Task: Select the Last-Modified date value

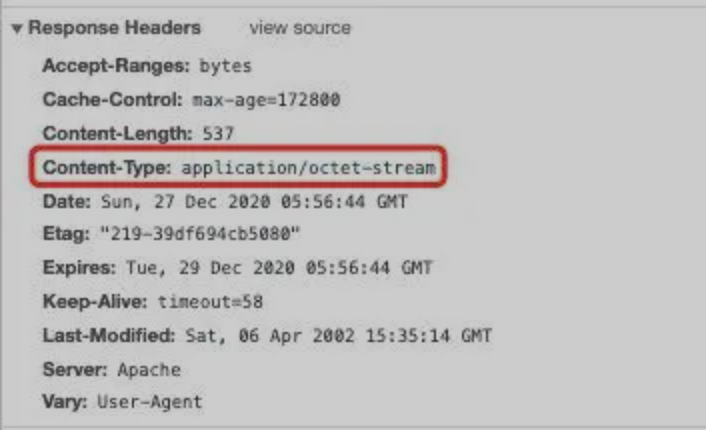Action: point(339,335)
